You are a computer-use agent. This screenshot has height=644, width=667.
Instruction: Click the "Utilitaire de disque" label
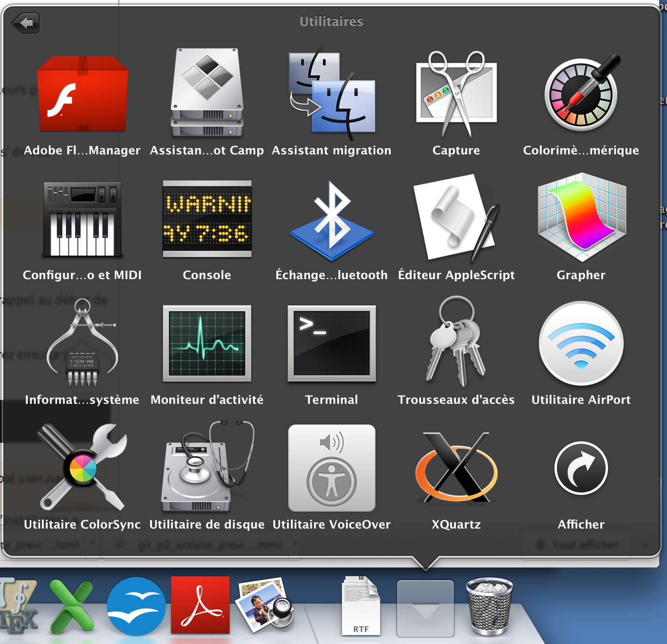click(x=207, y=525)
